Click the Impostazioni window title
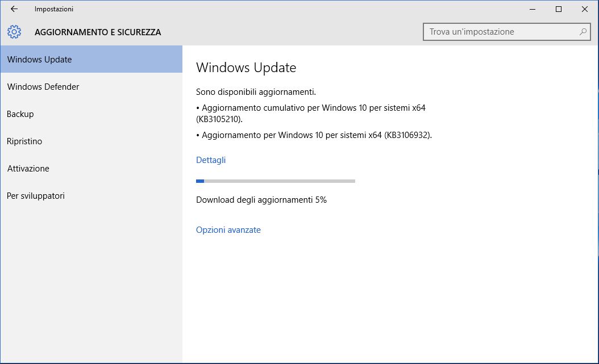This screenshot has width=599, height=364. point(54,9)
